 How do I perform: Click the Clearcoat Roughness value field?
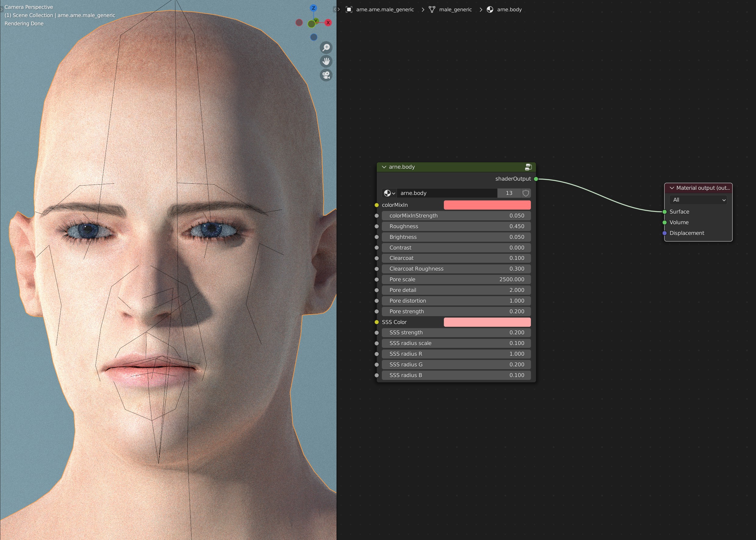(x=456, y=269)
